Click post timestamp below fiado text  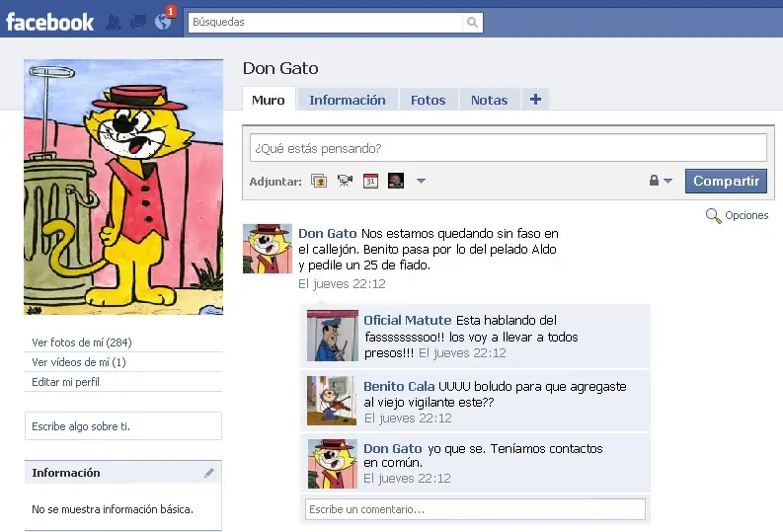(342, 284)
